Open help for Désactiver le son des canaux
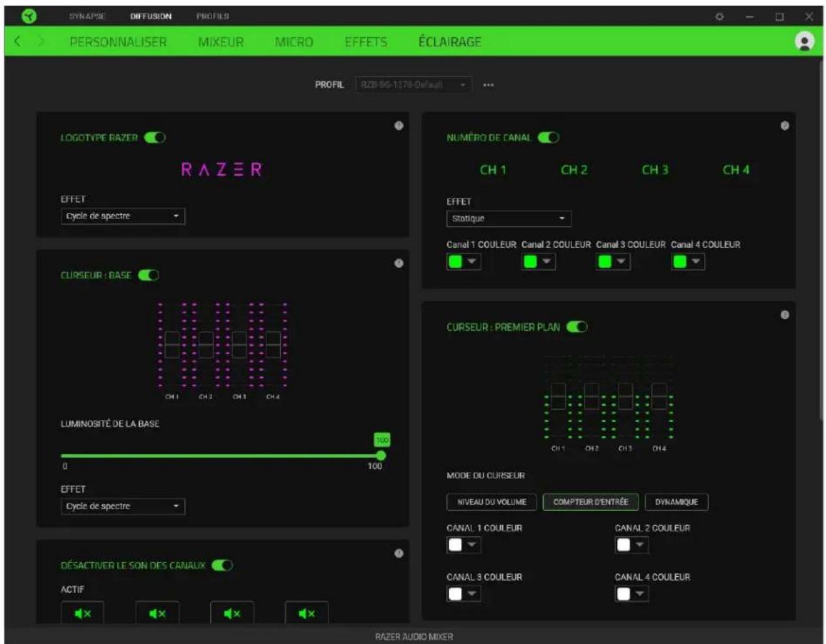The image size is (826, 644). pos(398,553)
